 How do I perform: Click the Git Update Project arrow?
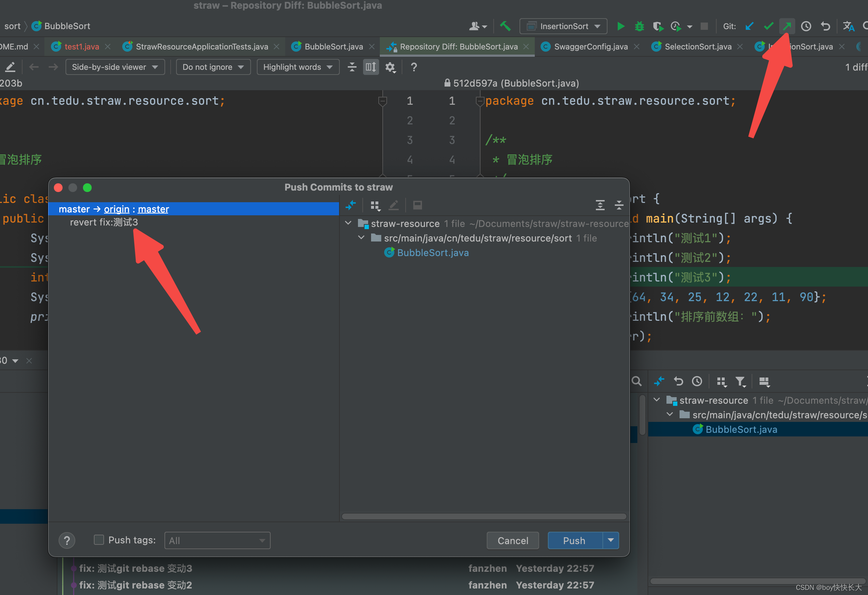pyautogui.click(x=749, y=26)
